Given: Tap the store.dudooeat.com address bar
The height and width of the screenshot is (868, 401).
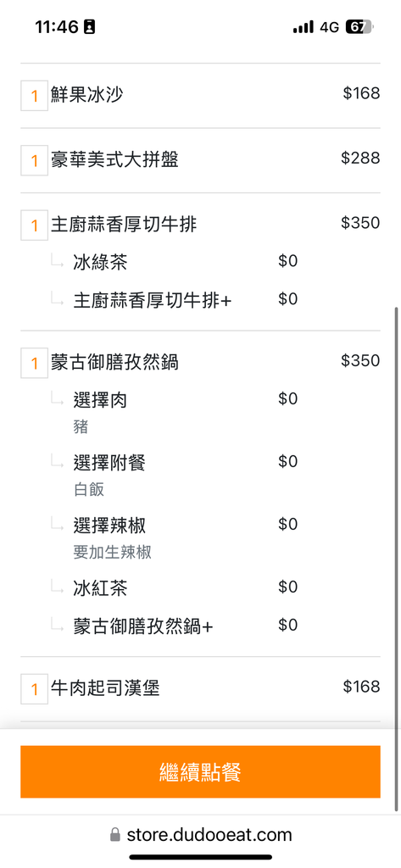Looking at the screenshot, I should click(x=200, y=834).
